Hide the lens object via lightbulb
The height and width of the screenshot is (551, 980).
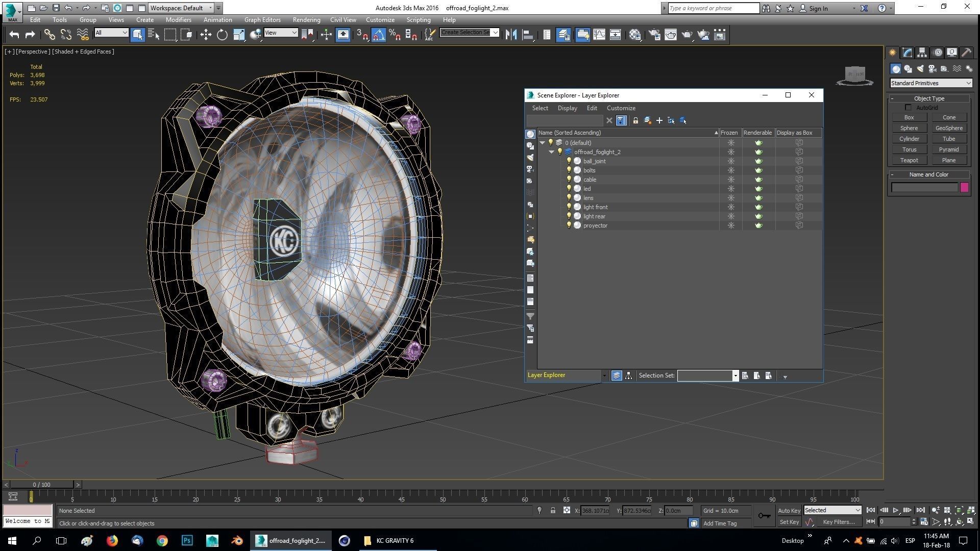coord(569,197)
